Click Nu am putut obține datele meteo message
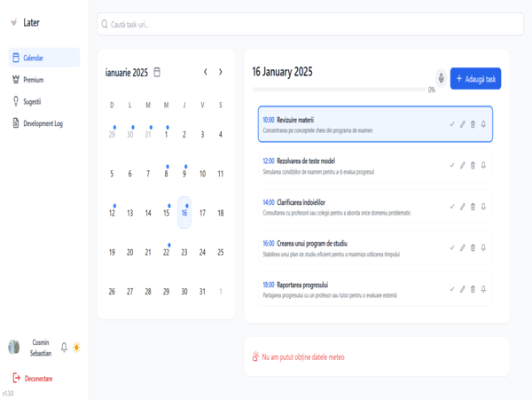This screenshot has height=400, width=532. [x=303, y=357]
